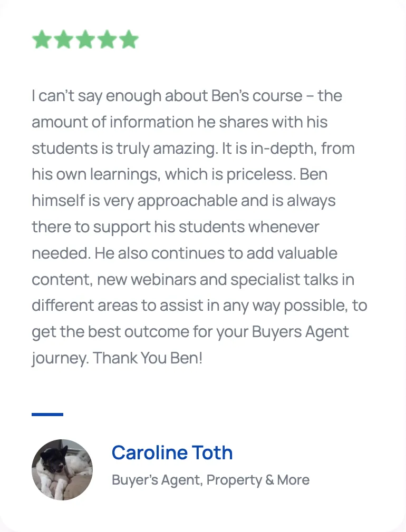The image size is (406, 532).
Task: Select the third green rating star
Action: point(85,39)
